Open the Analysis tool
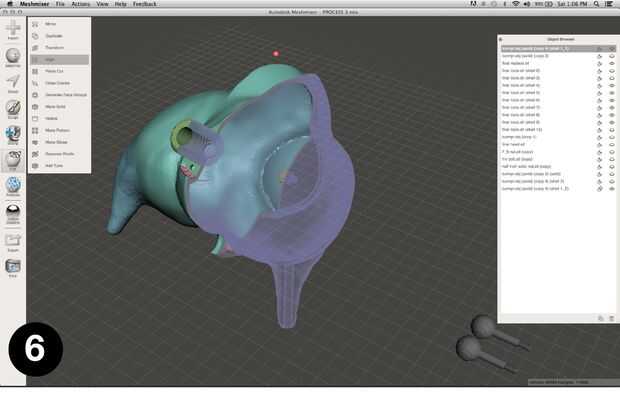The width and height of the screenshot is (620, 401). (13, 186)
